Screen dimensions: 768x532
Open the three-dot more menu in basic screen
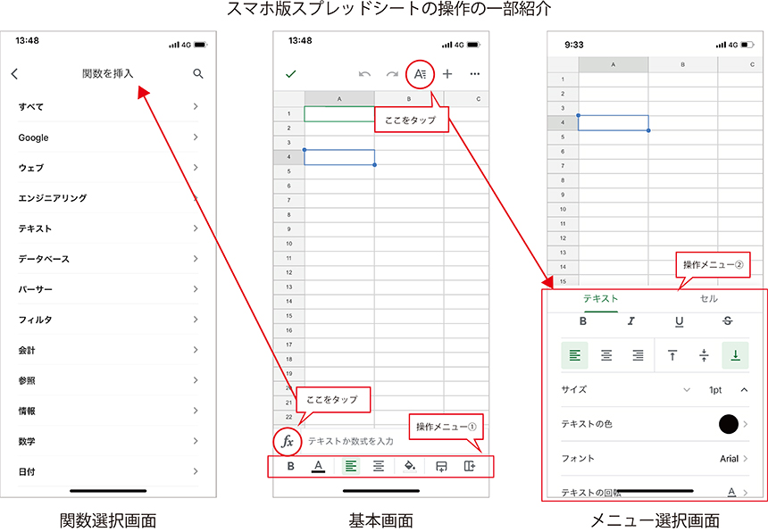(474, 74)
